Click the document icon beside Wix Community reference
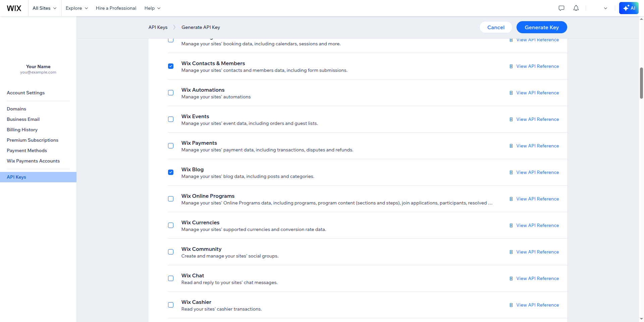Image resolution: width=644 pixels, height=322 pixels. click(511, 252)
